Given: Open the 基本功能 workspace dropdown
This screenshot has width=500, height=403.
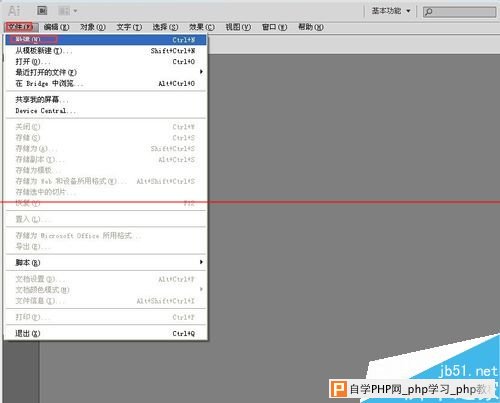Looking at the screenshot, I should point(391,11).
